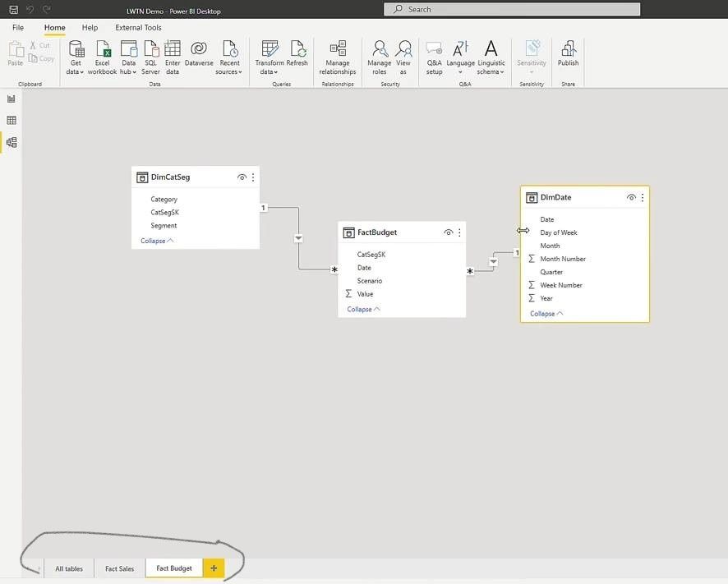
Task: Switch to Report view in sidebar
Action: 12,99
